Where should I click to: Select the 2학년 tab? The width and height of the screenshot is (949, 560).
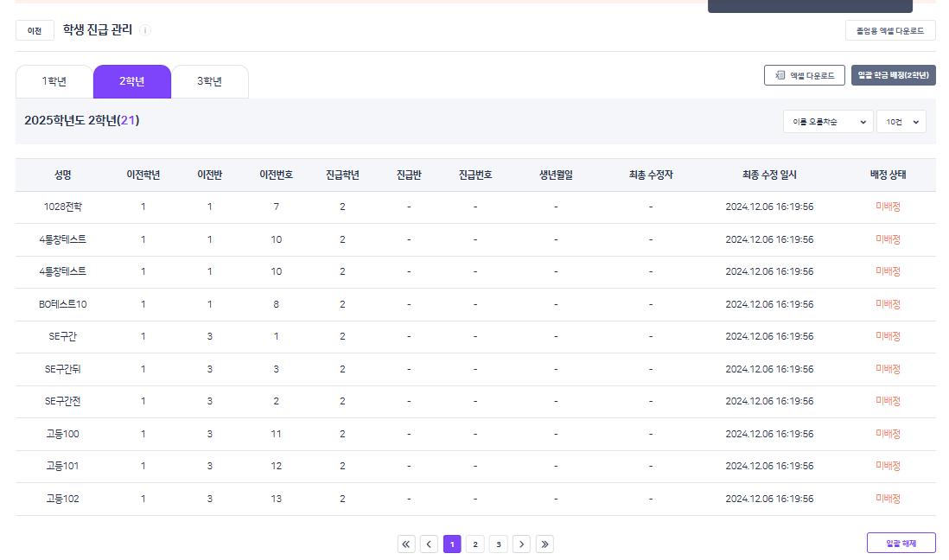tap(131, 82)
